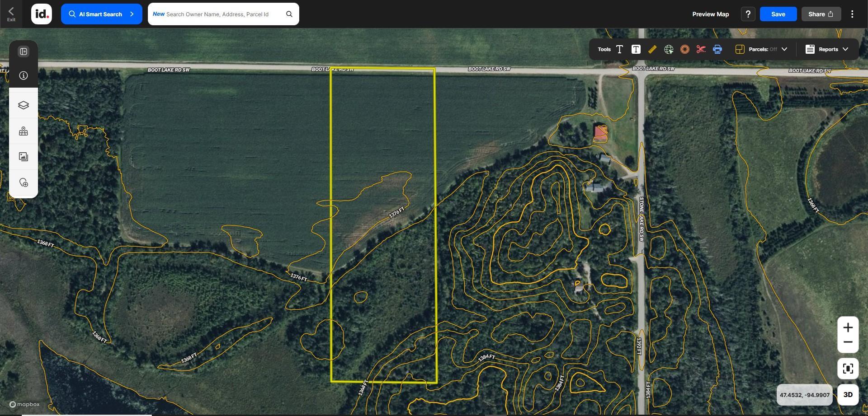
Task: Expand the Reports dropdown chevron
Action: (845, 49)
